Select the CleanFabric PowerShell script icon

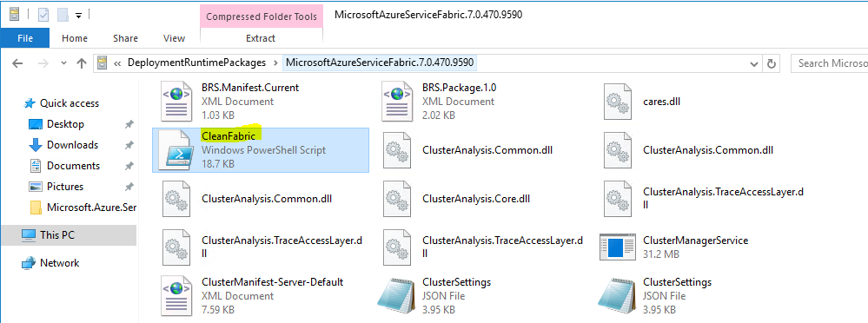[x=176, y=150]
